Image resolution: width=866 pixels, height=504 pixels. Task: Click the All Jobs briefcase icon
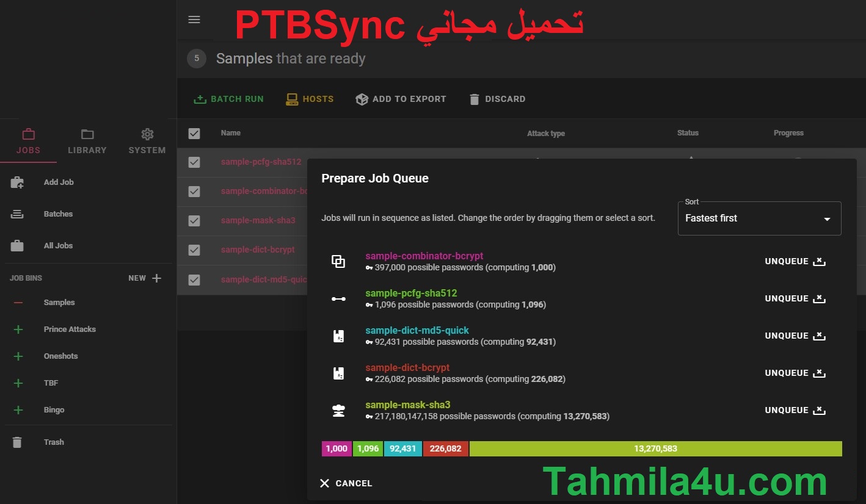click(x=17, y=246)
